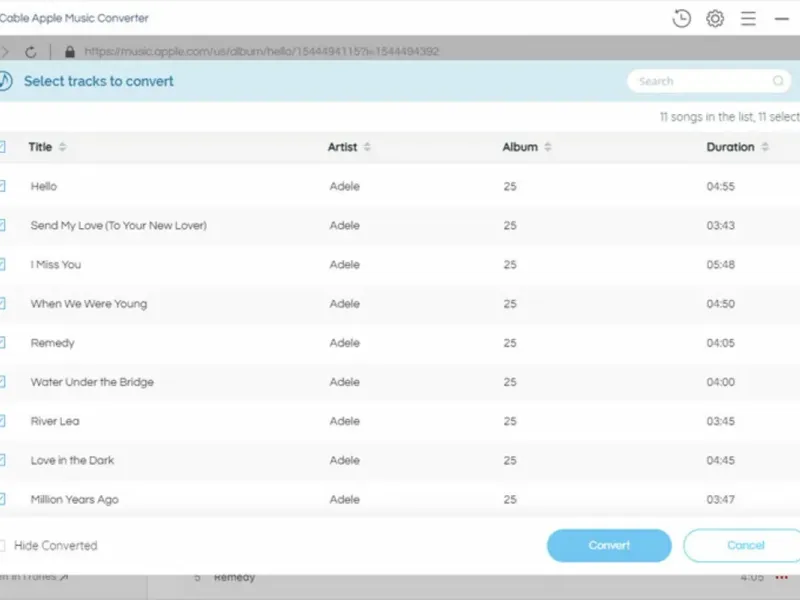Click duration 03:47 of Million Years Ago
The image size is (800, 600).
[720, 499]
